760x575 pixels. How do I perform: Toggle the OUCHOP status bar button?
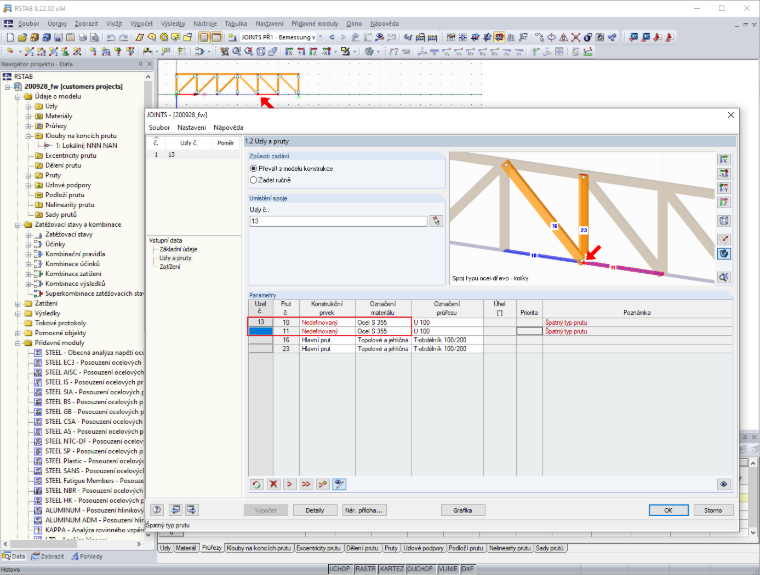click(420, 569)
